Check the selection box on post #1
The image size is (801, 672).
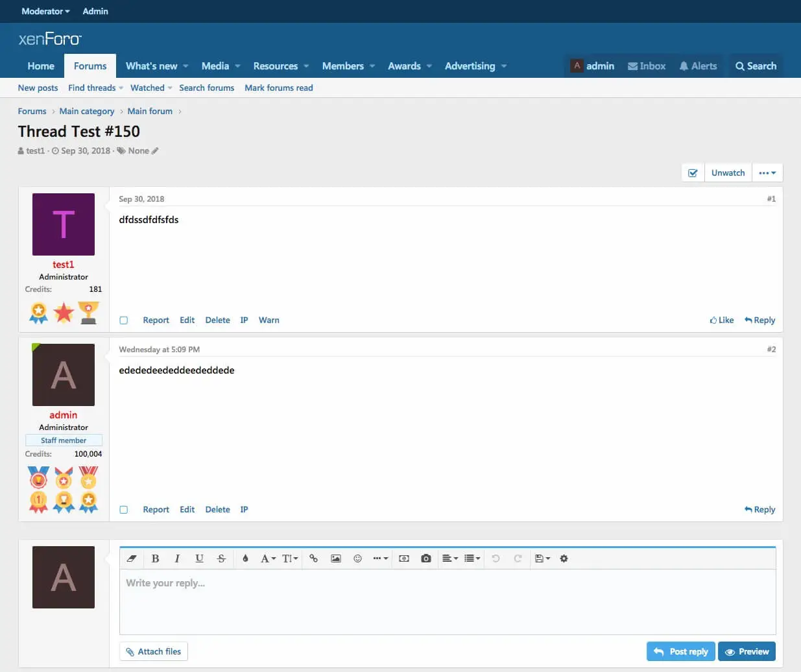(x=124, y=320)
